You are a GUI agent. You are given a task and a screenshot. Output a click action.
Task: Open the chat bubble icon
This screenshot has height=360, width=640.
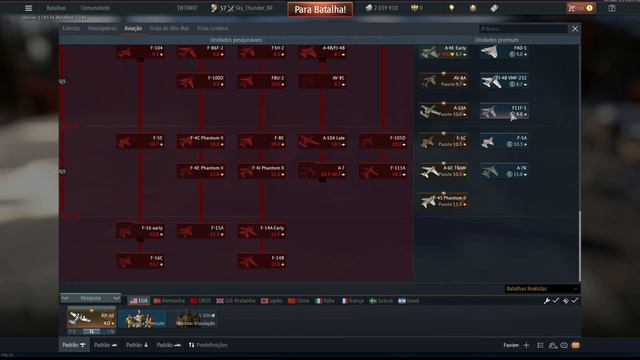click(564, 345)
